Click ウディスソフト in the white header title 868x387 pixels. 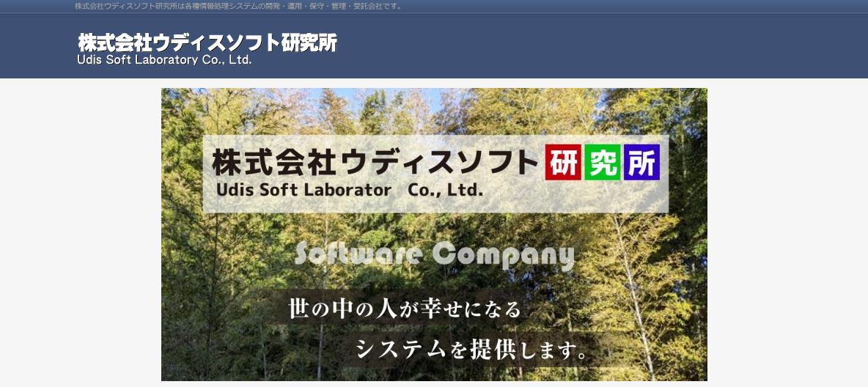click(x=216, y=43)
